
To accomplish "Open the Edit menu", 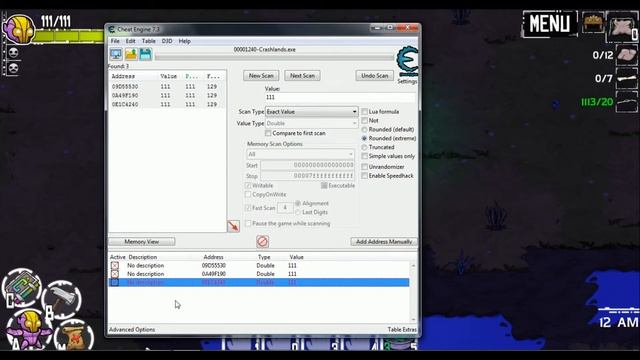I will click(x=130, y=41).
